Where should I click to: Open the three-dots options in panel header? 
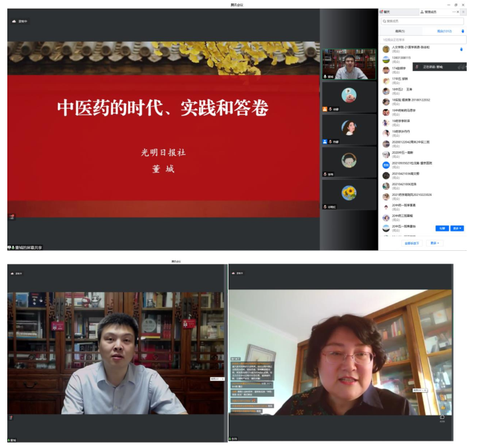(x=455, y=12)
